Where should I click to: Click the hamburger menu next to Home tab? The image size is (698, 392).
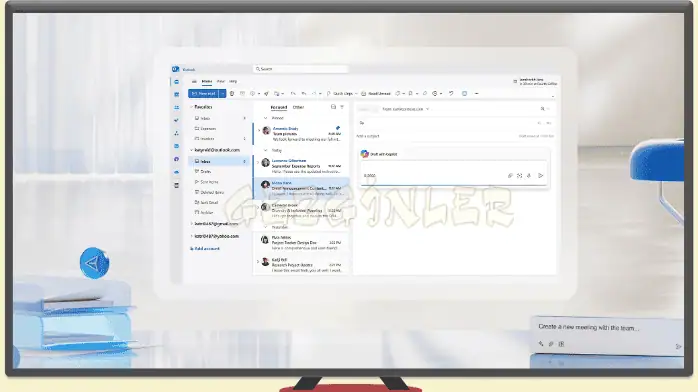pos(194,81)
